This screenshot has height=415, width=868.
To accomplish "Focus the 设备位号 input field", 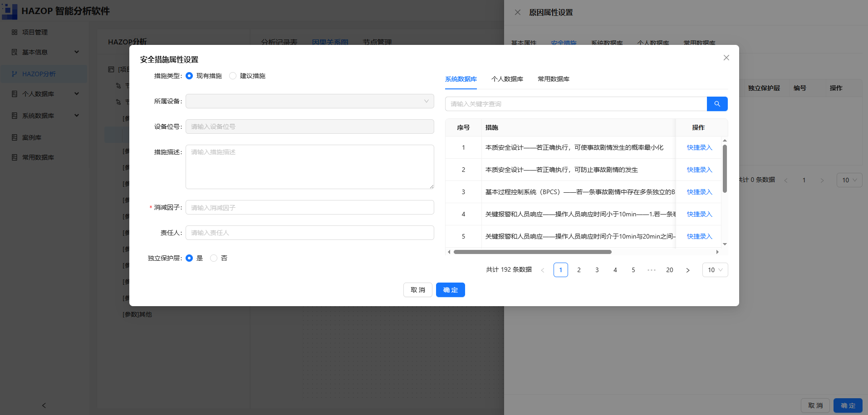I will (310, 127).
